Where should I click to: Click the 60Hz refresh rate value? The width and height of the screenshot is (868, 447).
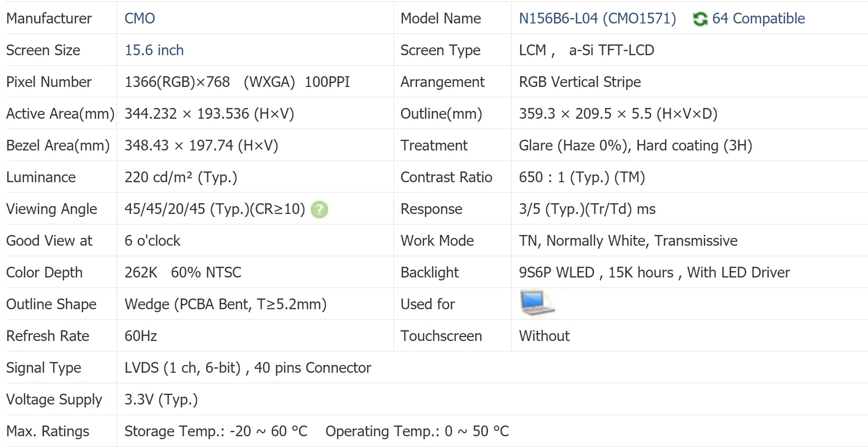pos(141,336)
